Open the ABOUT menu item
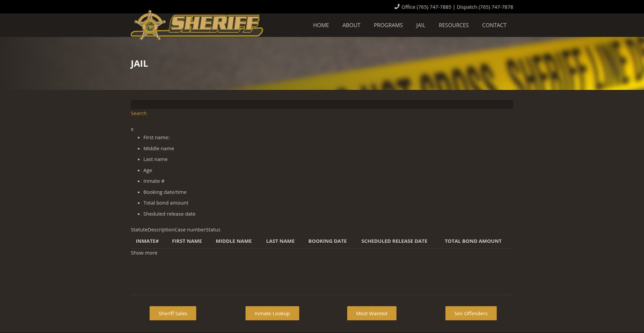 click(352, 25)
